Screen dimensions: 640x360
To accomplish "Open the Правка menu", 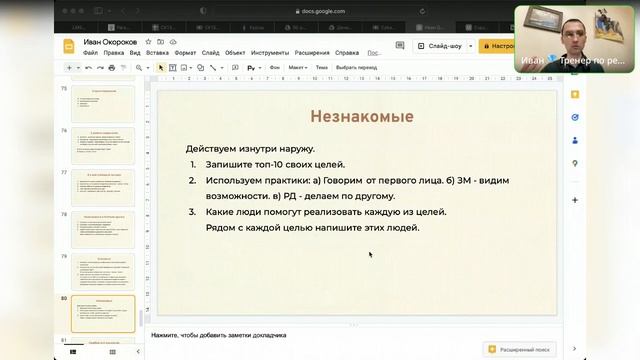I will point(113,53).
